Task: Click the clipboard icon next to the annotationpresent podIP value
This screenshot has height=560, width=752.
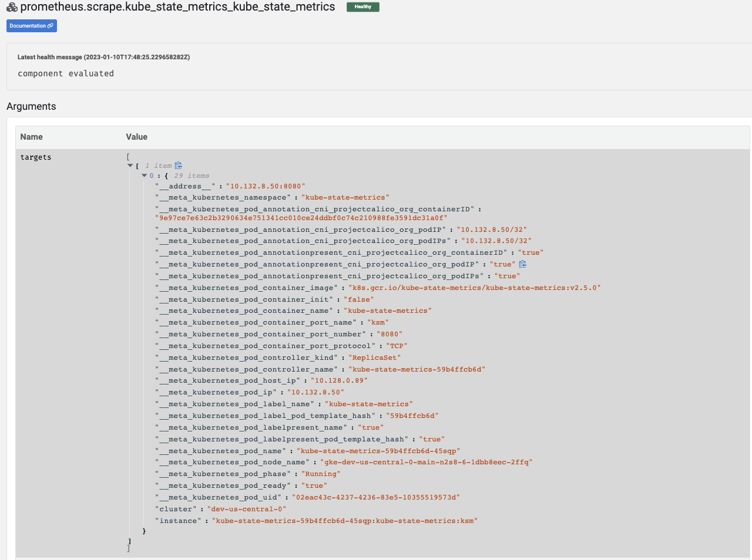Action: [523, 264]
